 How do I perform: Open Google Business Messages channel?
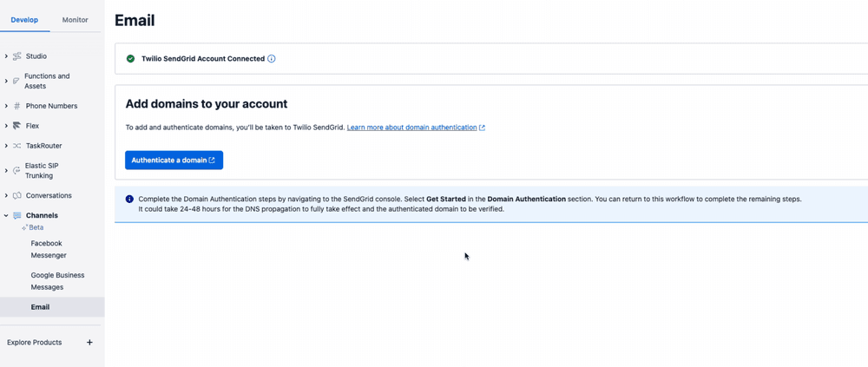coord(57,281)
